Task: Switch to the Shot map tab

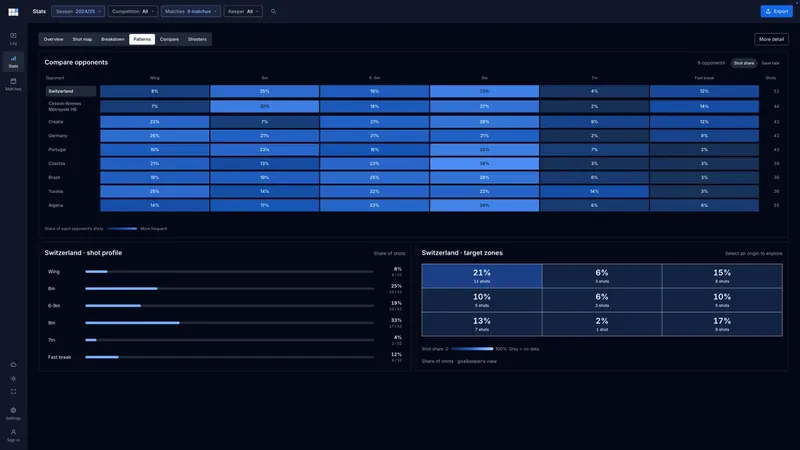Action: coord(82,39)
